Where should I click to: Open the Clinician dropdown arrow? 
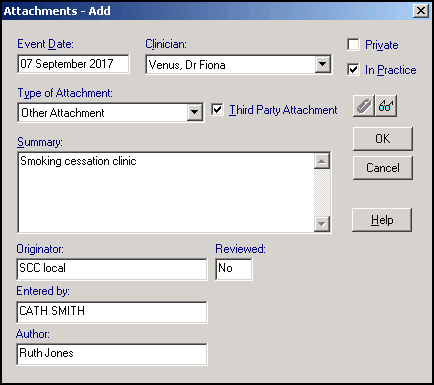pos(323,64)
